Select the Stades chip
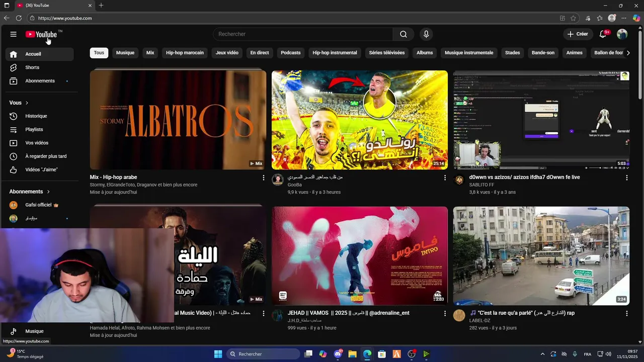The height and width of the screenshot is (362, 644). [512, 53]
